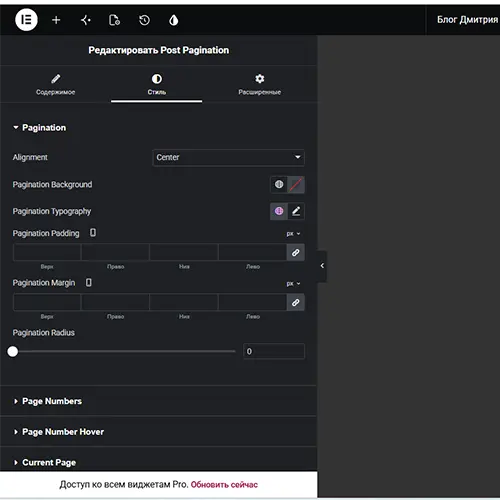
Task: Open the revision history clock icon
Action: pos(144,20)
